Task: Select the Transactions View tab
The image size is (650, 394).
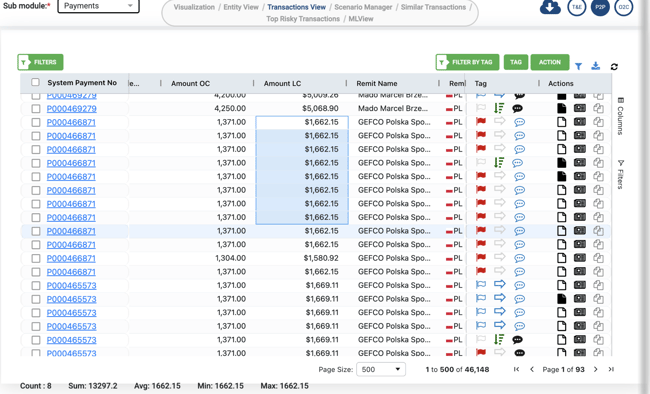Action: tap(296, 7)
